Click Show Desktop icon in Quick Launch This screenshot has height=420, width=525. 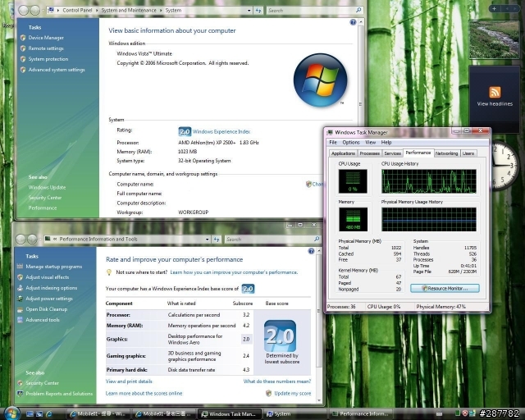point(30,414)
